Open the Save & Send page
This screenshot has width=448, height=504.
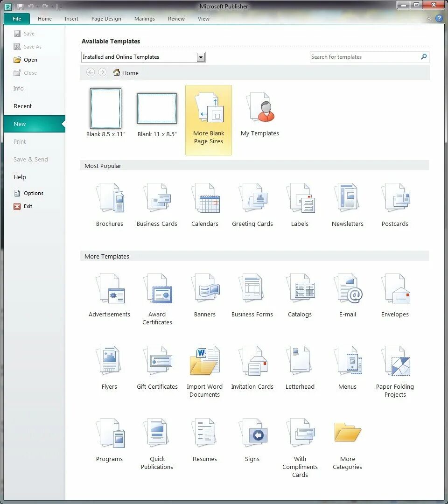(x=30, y=159)
